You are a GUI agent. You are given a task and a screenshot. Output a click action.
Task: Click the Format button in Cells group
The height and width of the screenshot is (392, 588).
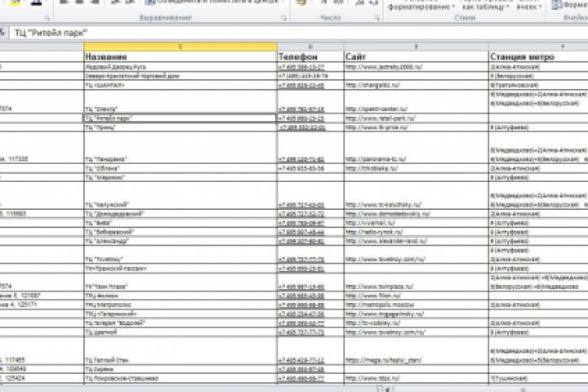[x=569, y=5]
